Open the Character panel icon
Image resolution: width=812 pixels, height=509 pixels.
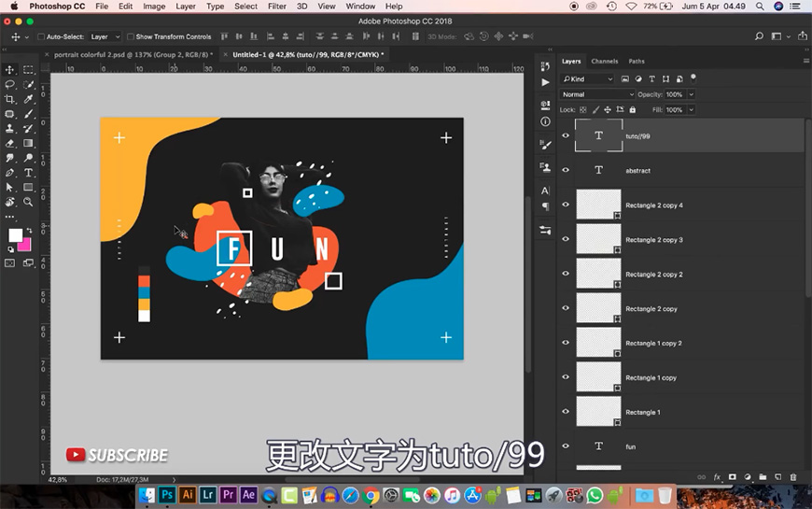pyautogui.click(x=545, y=191)
